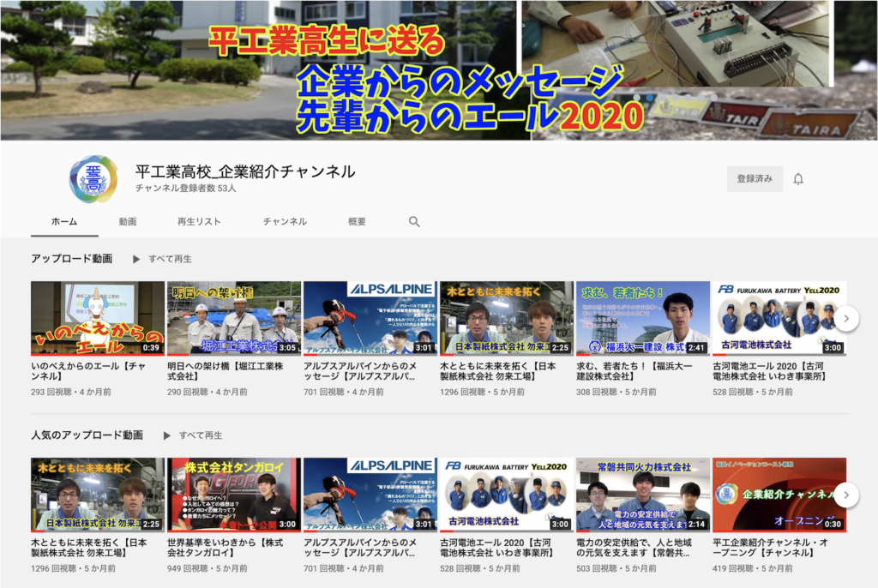This screenshot has width=878, height=588.
Task: Show next videos in アップロード動画 row
Action: coord(846,318)
